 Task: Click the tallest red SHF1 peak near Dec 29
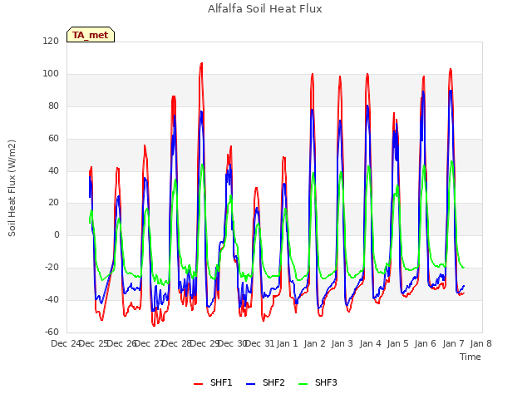201,63
